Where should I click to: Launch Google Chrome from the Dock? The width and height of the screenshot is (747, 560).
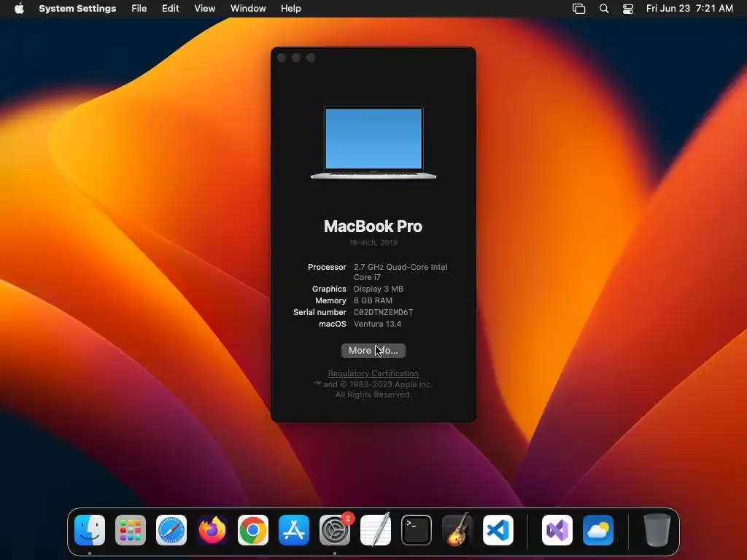[x=253, y=530]
